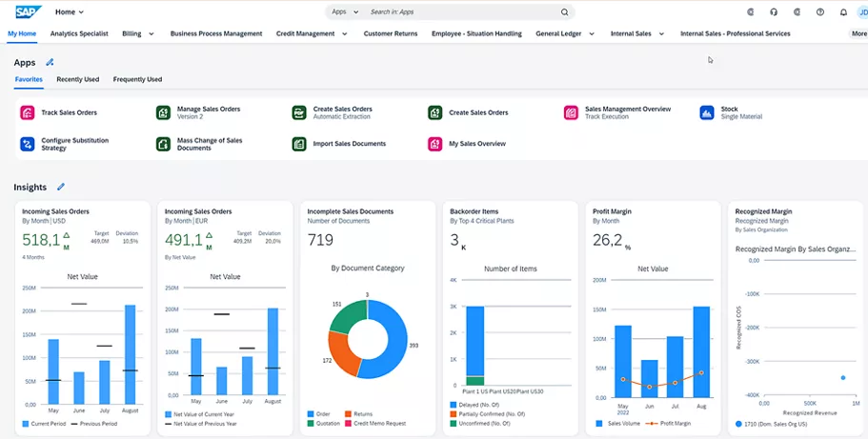Open the Apps search scope dropdown
Screen dimensions: 868x439
pos(343,12)
